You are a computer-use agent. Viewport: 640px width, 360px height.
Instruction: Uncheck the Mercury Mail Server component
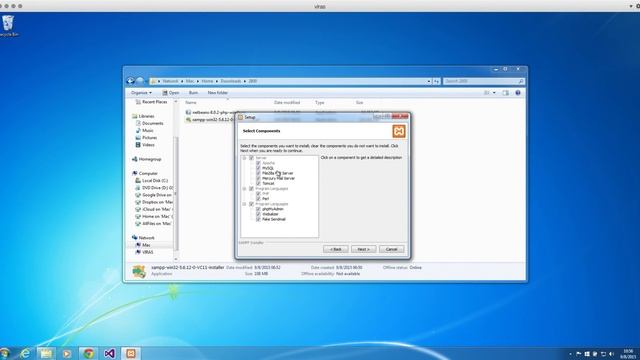[x=258, y=178]
